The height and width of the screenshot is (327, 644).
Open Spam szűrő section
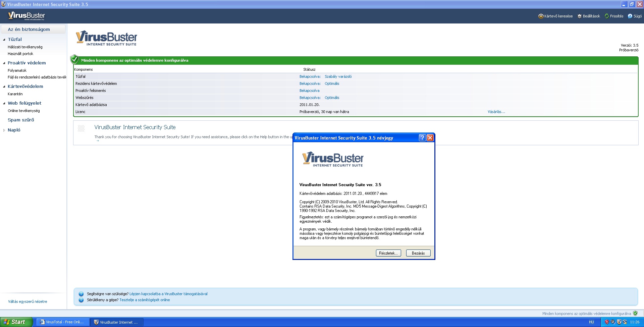coord(21,120)
